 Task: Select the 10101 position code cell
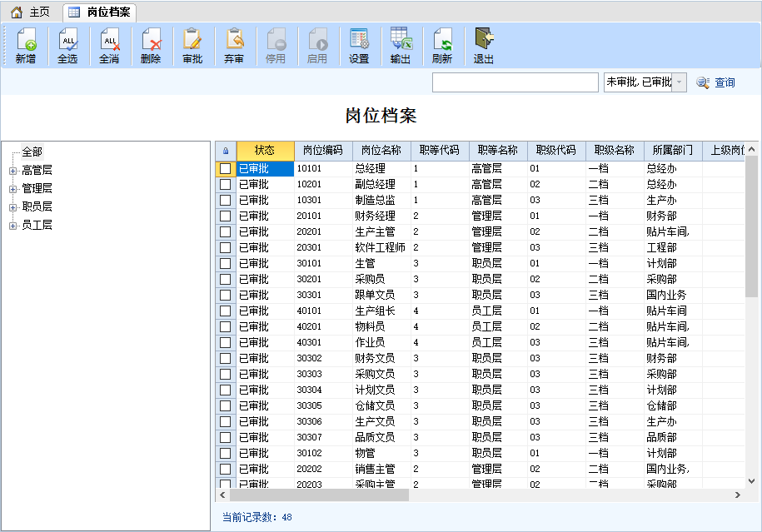(323, 168)
